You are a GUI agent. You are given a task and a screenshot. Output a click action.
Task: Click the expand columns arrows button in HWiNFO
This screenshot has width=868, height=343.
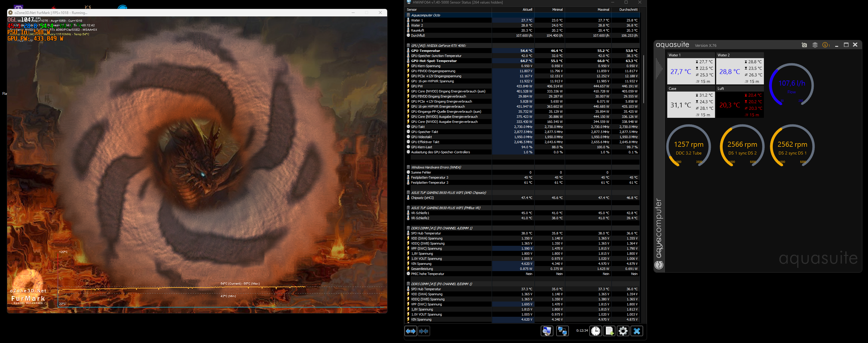[x=410, y=331]
